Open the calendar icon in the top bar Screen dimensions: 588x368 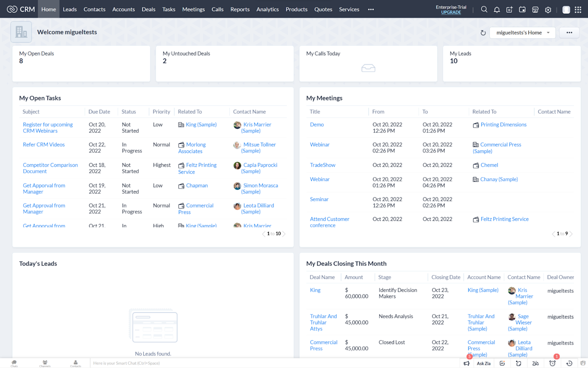pyautogui.click(x=522, y=9)
